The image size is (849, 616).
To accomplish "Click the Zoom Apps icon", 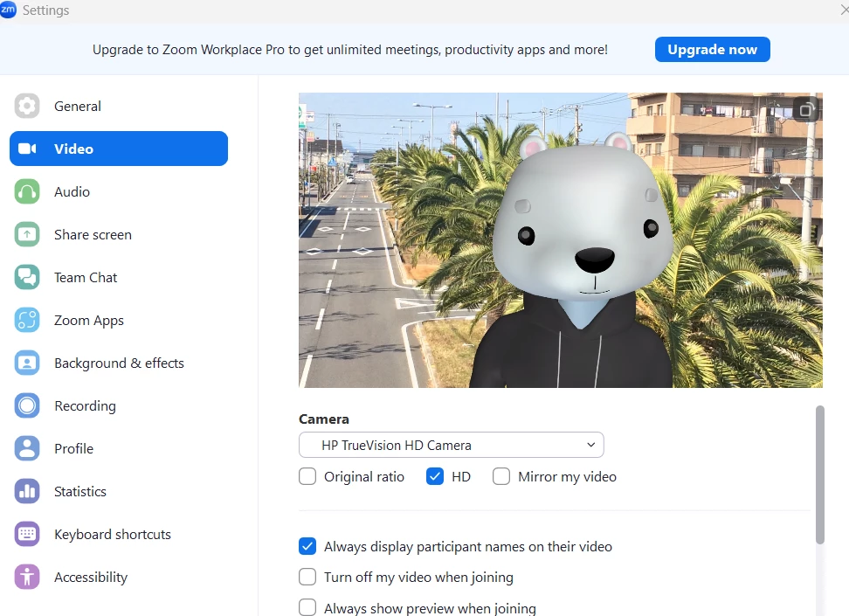I will point(27,320).
